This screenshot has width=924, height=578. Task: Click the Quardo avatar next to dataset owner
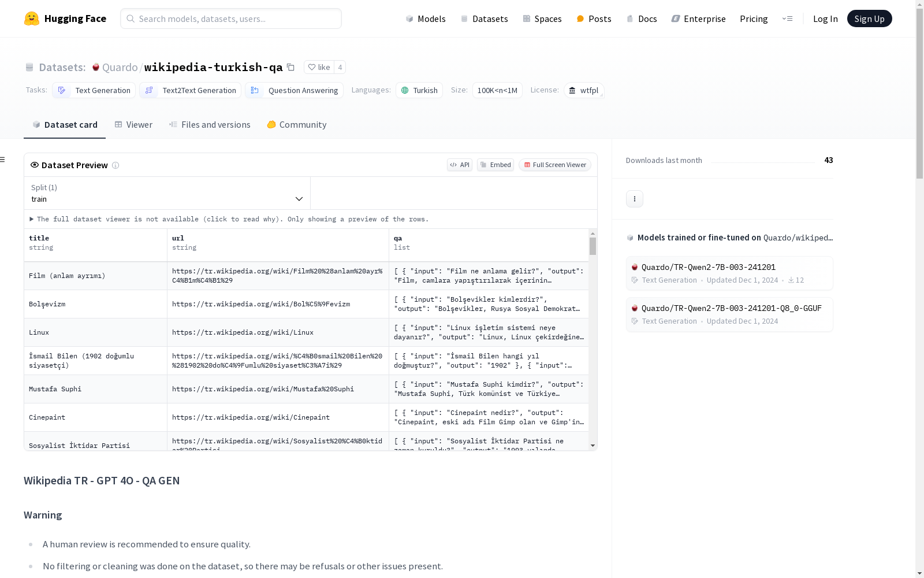(96, 67)
